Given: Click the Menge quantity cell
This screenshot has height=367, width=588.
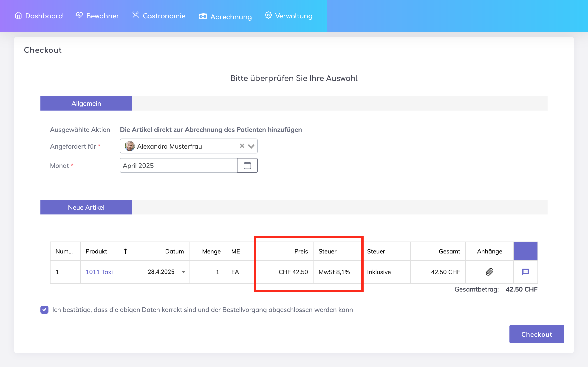Looking at the screenshot, I should point(208,272).
